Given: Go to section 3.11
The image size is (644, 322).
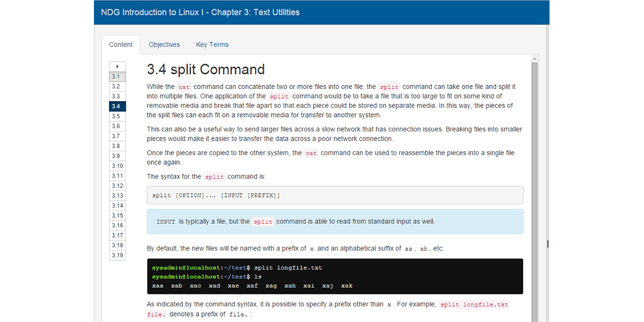Looking at the screenshot, I should click(x=118, y=176).
